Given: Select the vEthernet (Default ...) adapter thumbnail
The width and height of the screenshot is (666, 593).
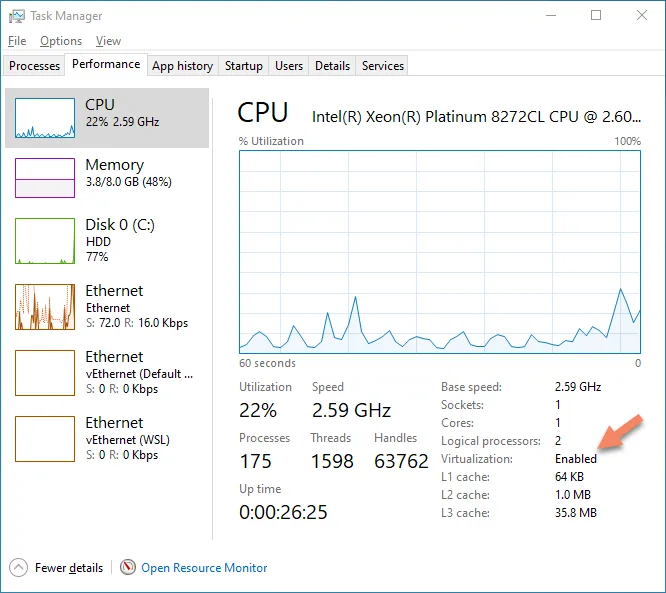Looking at the screenshot, I should click(x=45, y=373).
